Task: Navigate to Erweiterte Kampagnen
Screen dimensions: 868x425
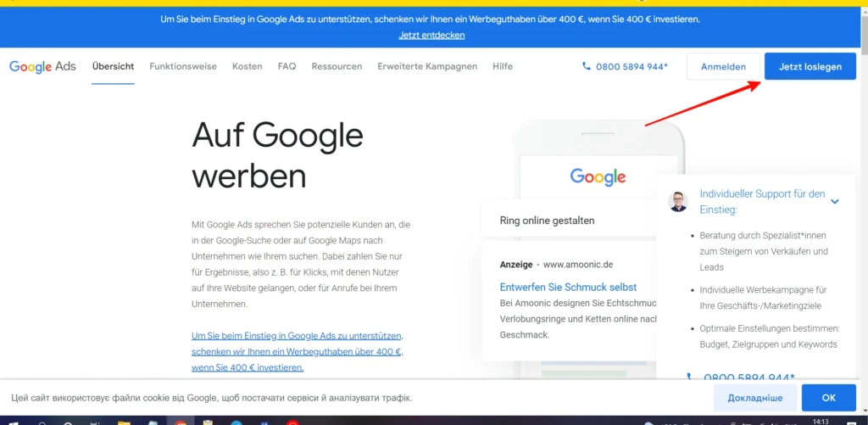Action: click(427, 66)
